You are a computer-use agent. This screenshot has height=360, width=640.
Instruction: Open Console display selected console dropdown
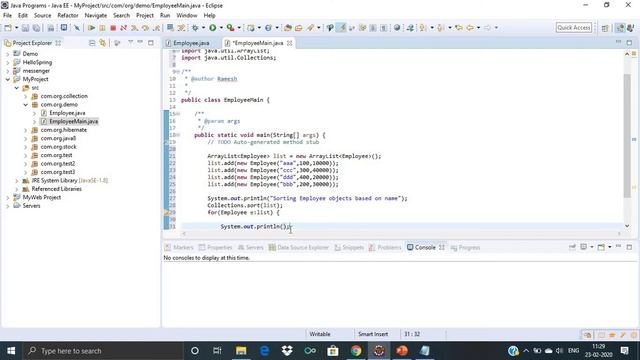[x=591, y=247]
